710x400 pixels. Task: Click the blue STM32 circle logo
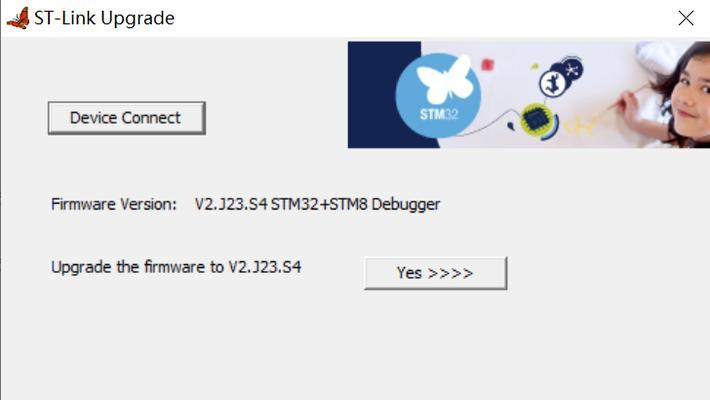[x=438, y=95]
